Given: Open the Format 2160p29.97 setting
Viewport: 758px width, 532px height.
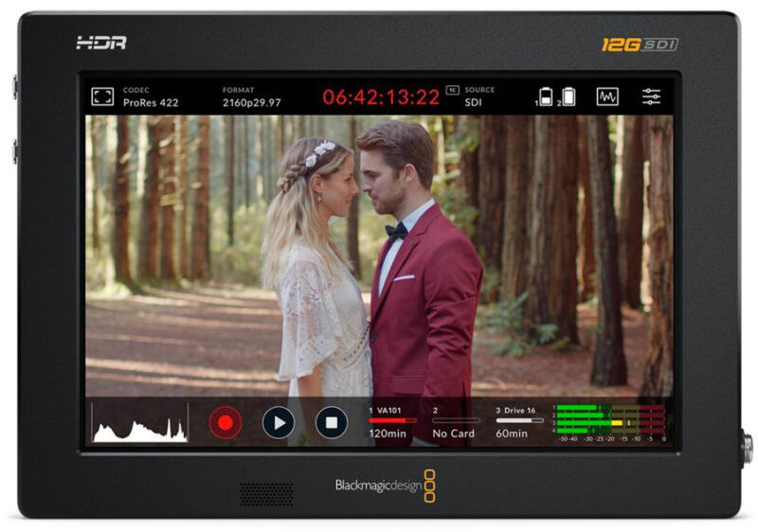Looking at the screenshot, I should tap(251, 97).
